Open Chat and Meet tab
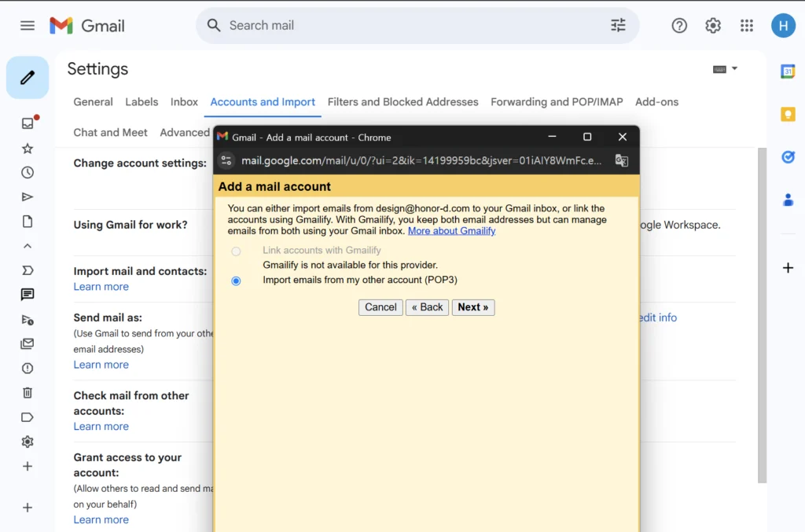805x532 pixels. pos(110,132)
